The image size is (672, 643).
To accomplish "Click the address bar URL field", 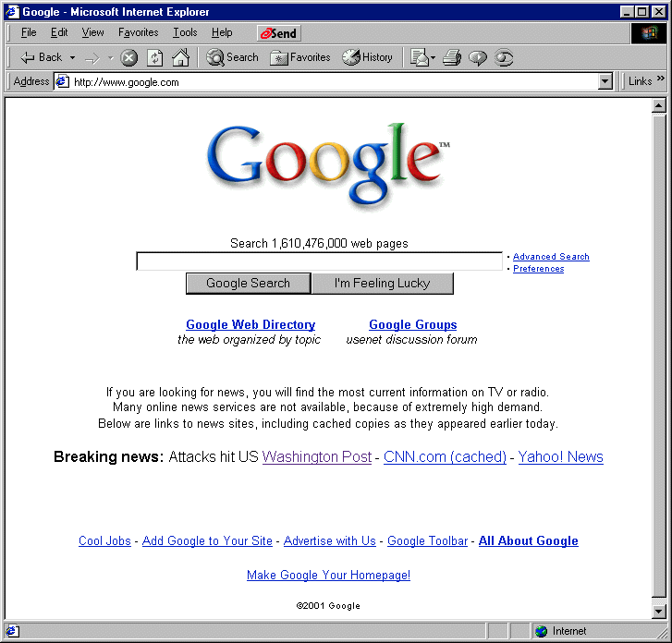I will (x=335, y=82).
